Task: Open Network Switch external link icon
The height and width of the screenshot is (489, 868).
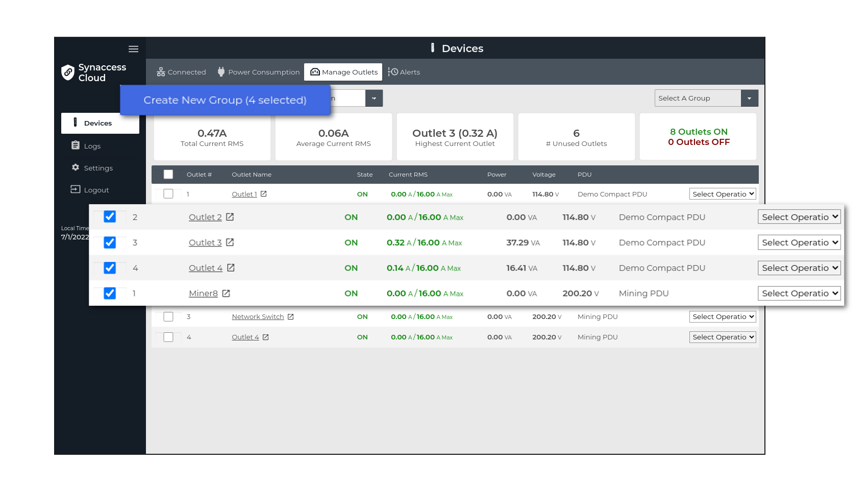Action: coord(291,317)
